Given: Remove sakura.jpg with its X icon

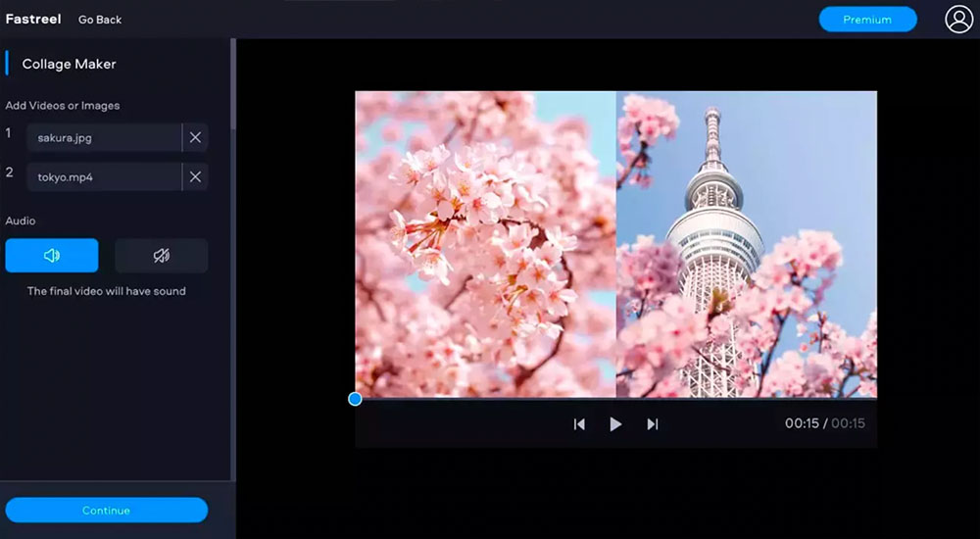Looking at the screenshot, I should tap(196, 137).
